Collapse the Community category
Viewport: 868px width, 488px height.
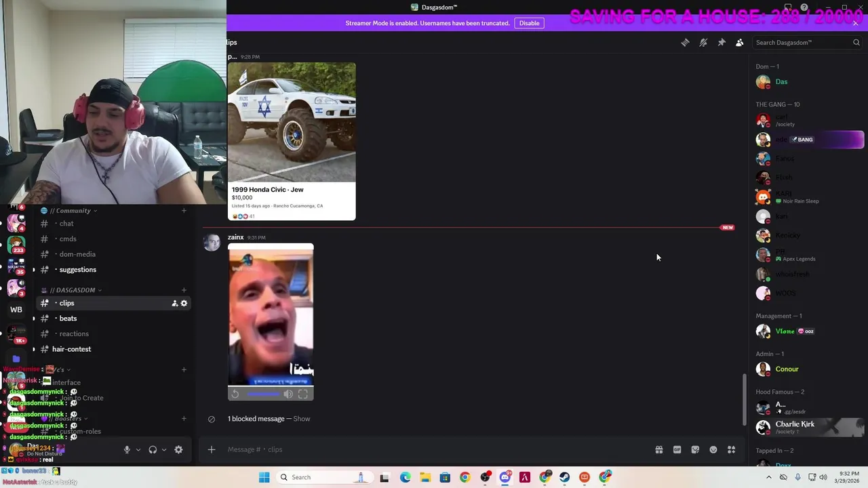pos(71,211)
